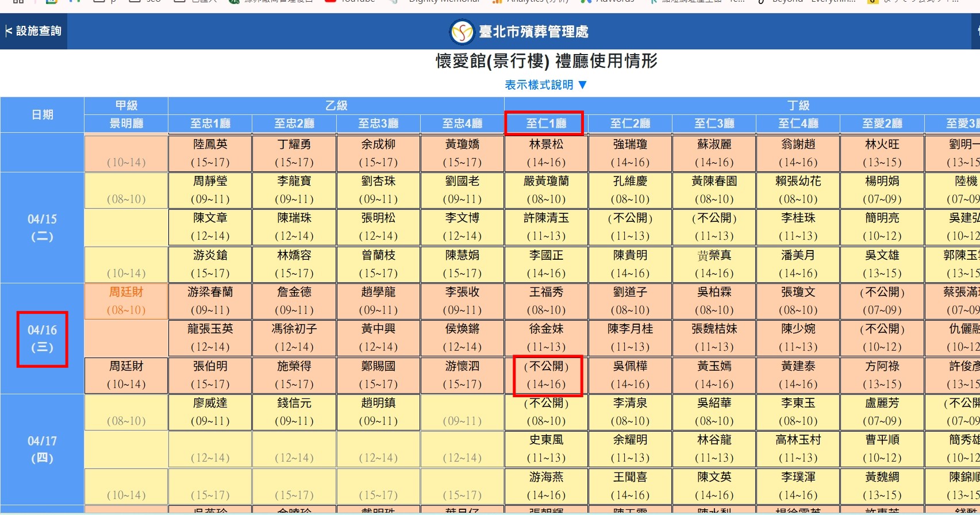
Task: Click the 臺北市殯葬管理處 logo icon
Action: click(x=462, y=32)
